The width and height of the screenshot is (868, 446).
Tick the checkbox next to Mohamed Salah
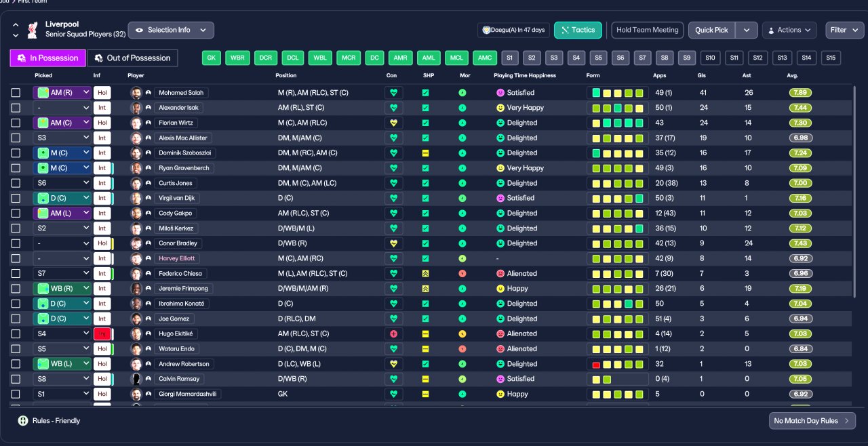[16, 93]
